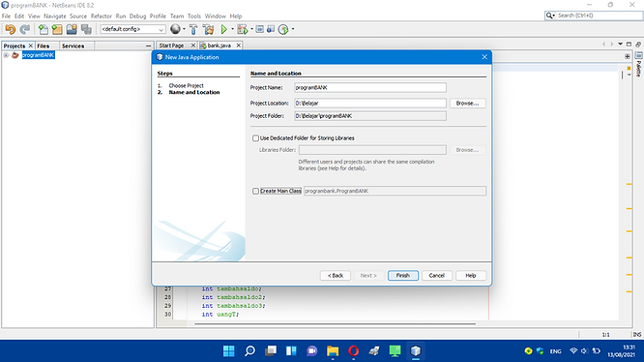This screenshot has width=644, height=362.
Task: Click the NetBeans icon on the taskbar
Action: (x=415, y=351)
